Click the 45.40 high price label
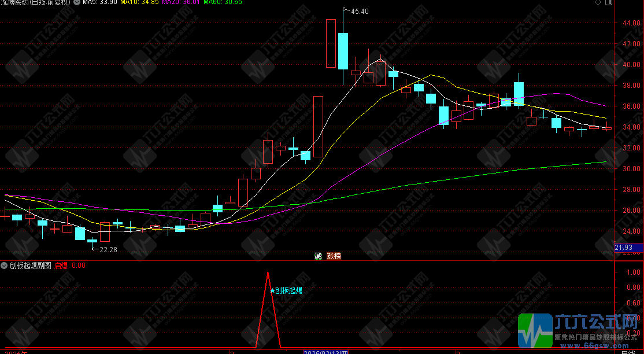Screen dimensions: 644x354 360,12
